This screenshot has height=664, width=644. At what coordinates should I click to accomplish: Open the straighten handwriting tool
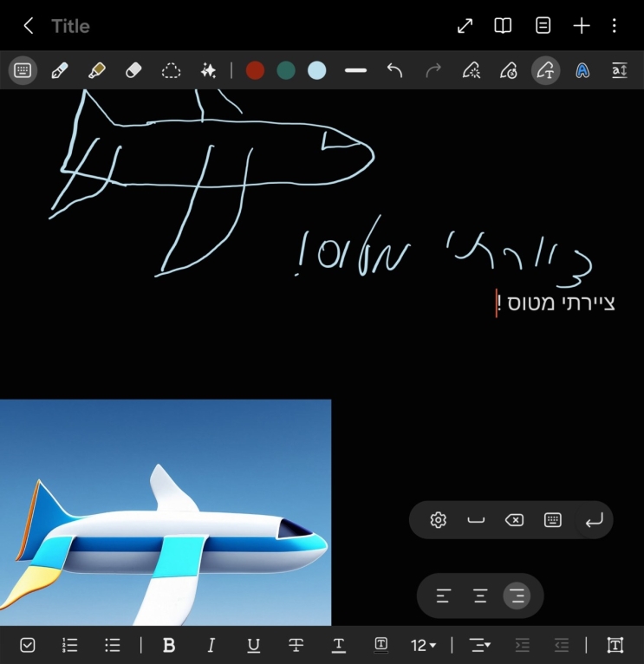click(x=620, y=70)
